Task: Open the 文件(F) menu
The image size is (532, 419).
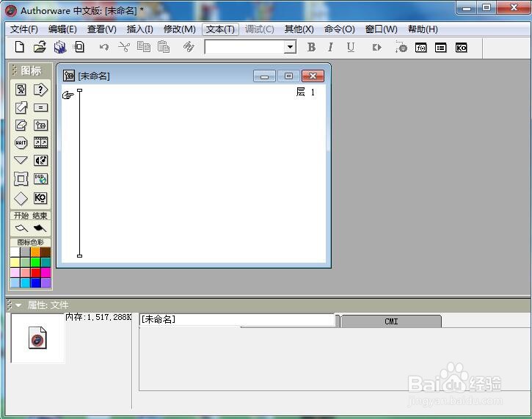Action: click(24, 29)
